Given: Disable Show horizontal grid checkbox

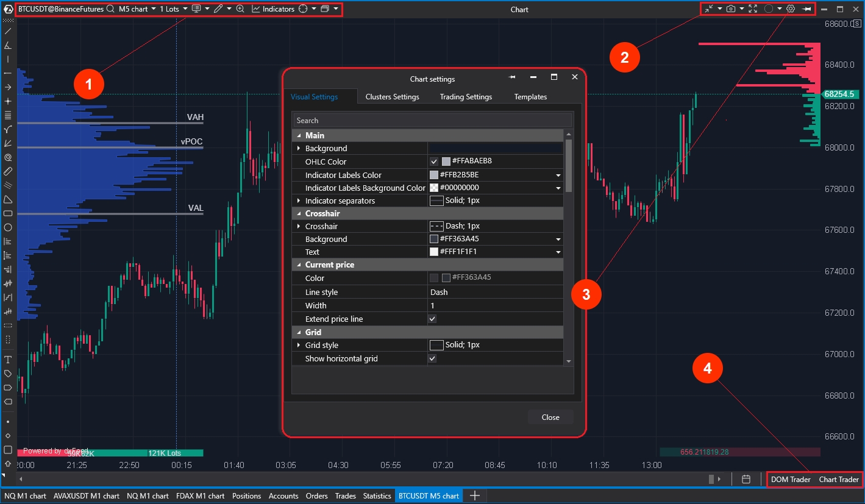Looking at the screenshot, I should pos(432,358).
